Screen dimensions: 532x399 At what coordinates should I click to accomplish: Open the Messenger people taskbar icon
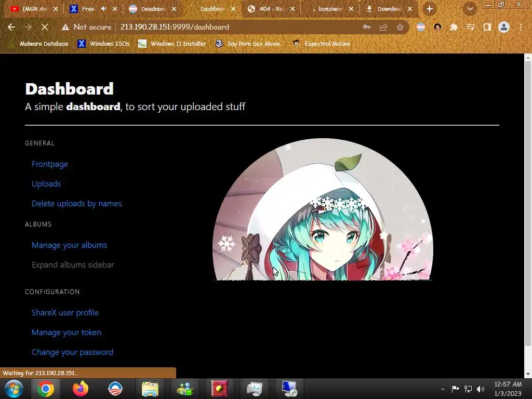click(184, 389)
